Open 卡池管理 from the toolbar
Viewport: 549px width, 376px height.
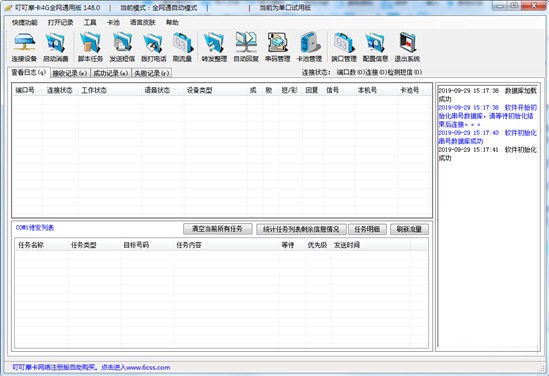click(309, 47)
